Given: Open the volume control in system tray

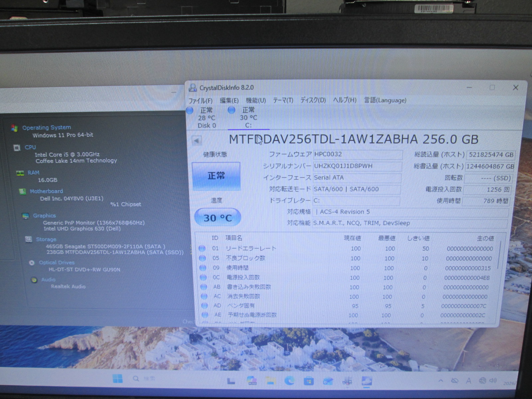Looking at the screenshot, I should [x=493, y=380].
